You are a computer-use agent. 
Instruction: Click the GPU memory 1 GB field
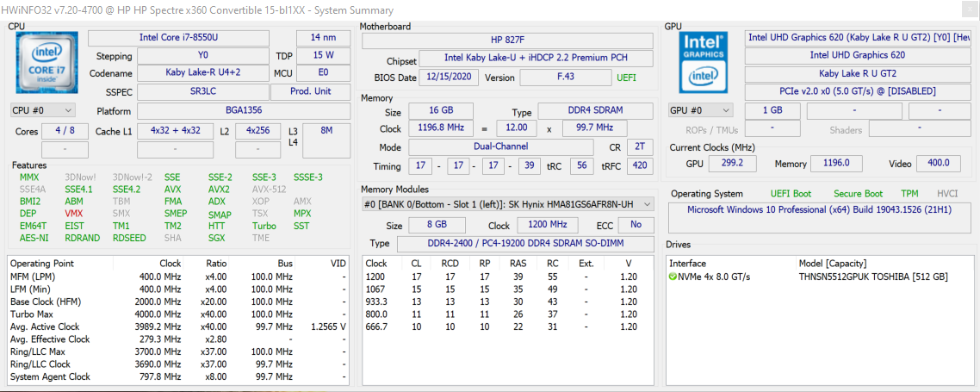point(772,110)
